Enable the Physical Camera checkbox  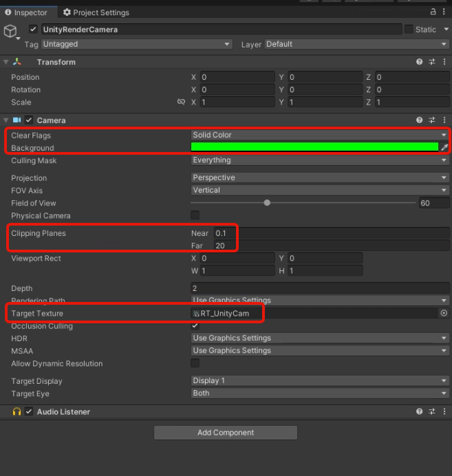pyautogui.click(x=195, y=215)
